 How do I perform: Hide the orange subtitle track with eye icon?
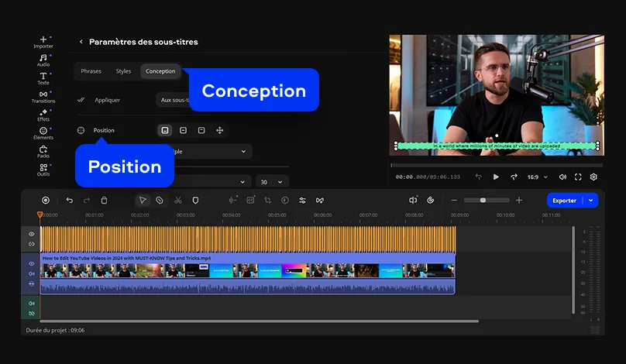click(32, 234)
